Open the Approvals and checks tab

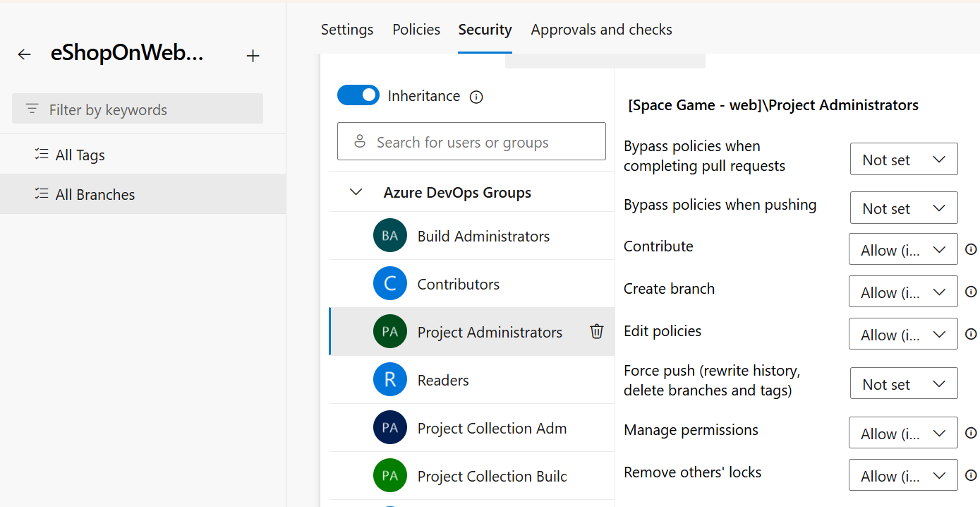(x=601, y=30)
